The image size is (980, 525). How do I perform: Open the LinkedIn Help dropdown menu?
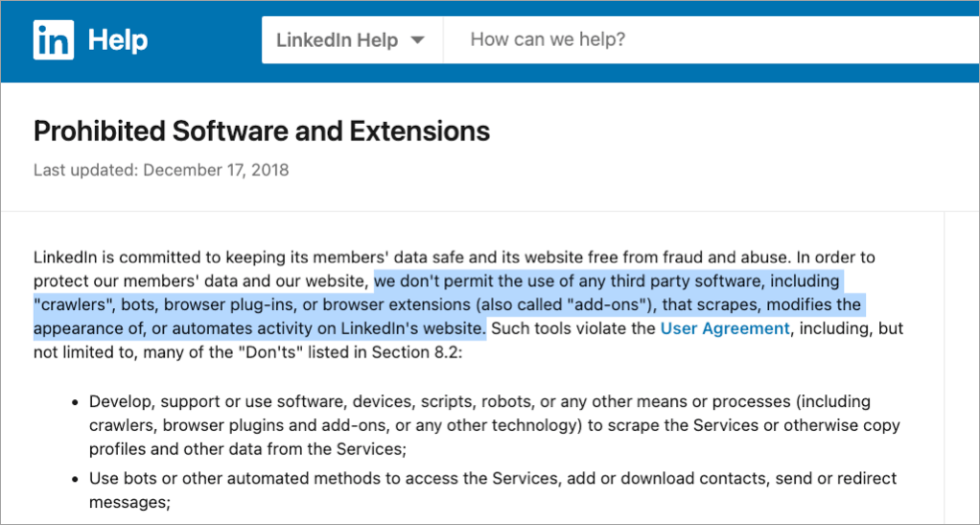click(x=350, y=40)
